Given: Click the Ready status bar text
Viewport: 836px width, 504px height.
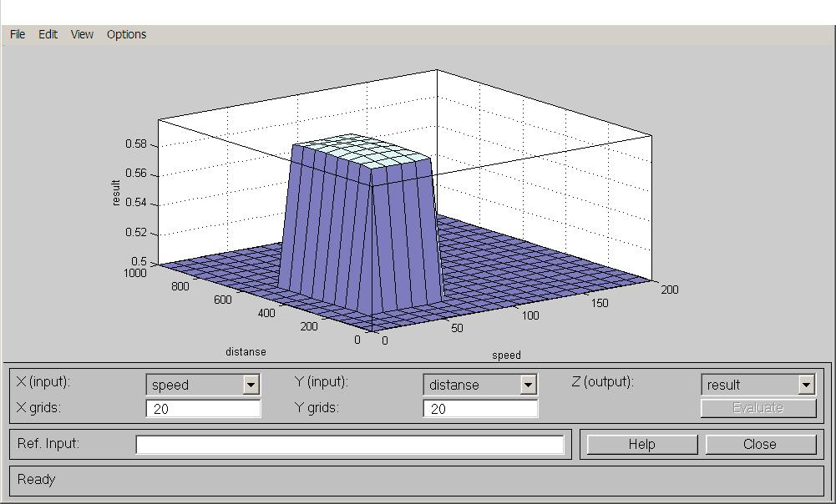Looking at the screenshot, I should point(38,480).
